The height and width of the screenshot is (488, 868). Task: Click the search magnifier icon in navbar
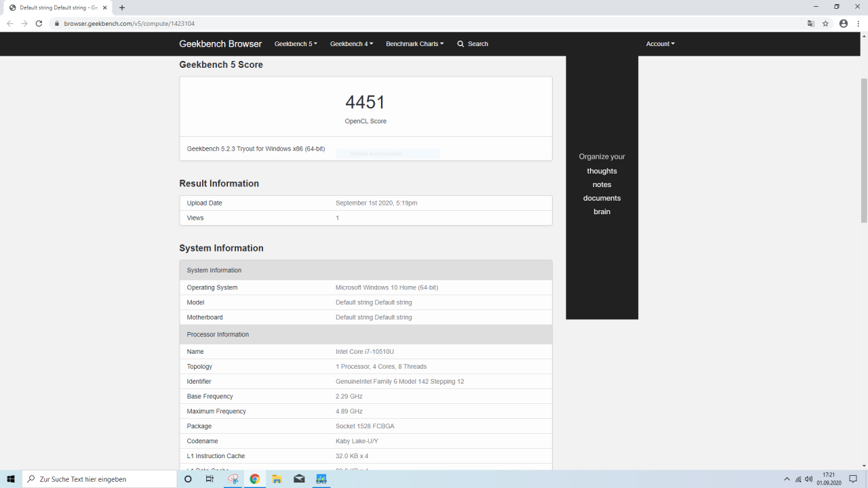tap(460, 44)
